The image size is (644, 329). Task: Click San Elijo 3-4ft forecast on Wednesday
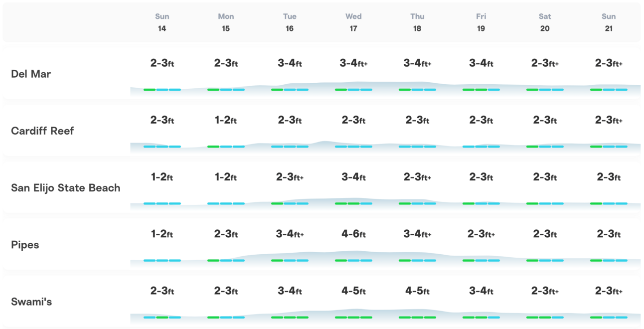click(x=353, y=177)
